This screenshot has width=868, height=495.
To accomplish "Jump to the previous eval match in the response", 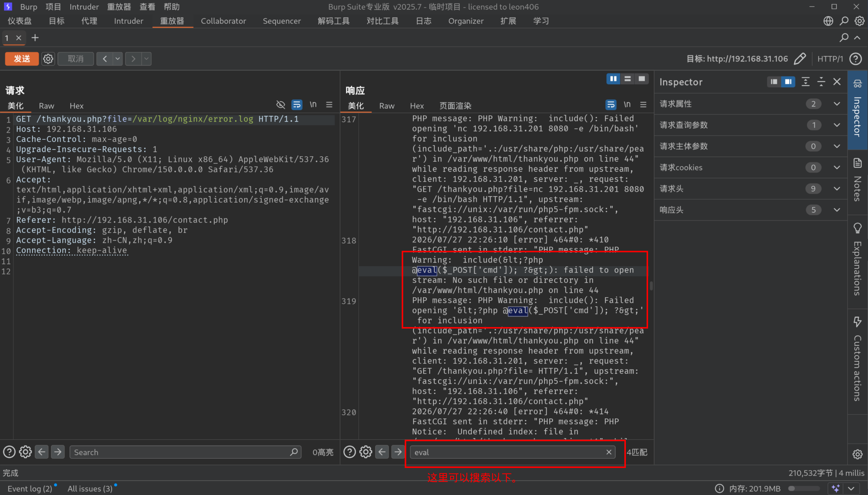I will [382, 452].
